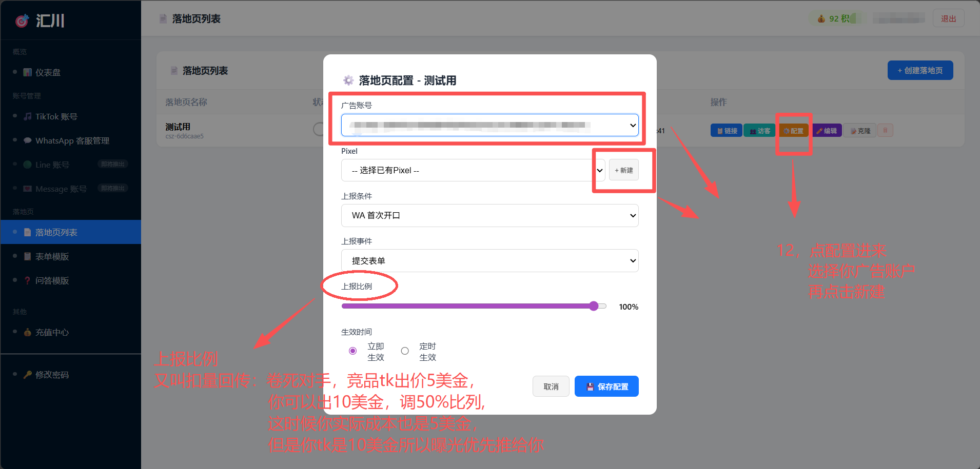Screen dimensions: 980x469
Task: Click the 配置 gear button for 测试用
Action: (x=793, y=131)
